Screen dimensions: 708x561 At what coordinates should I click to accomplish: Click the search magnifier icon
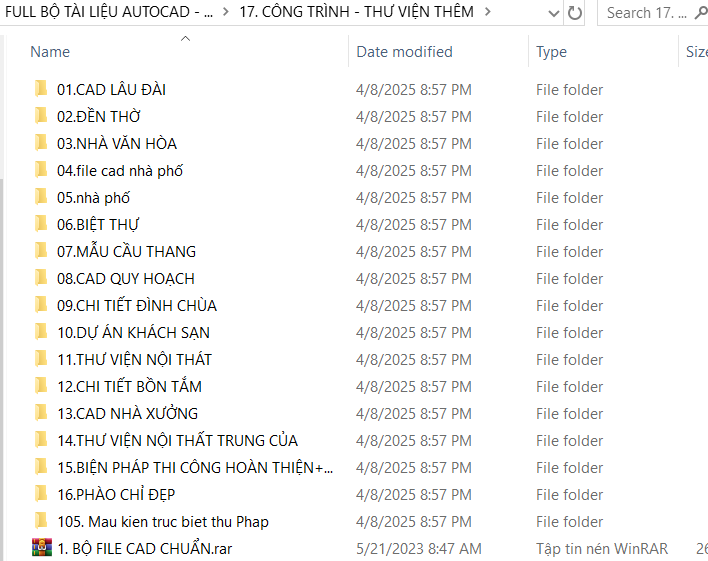click(x=701, y=13)
